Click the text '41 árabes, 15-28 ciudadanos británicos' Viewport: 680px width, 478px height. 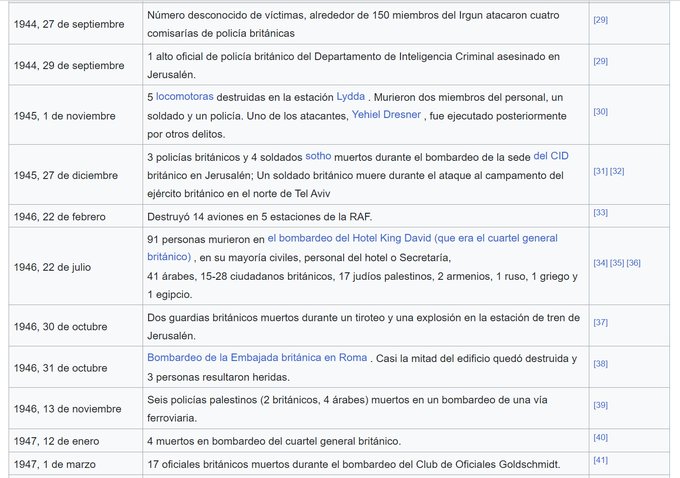[x=241, y=276]
